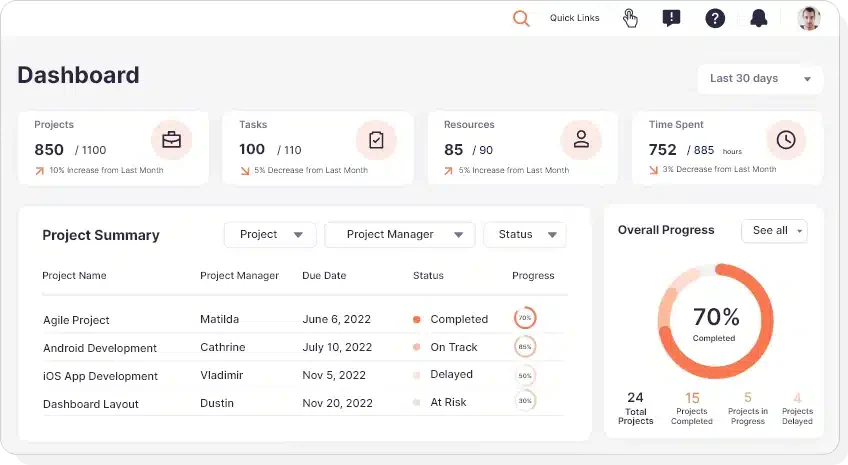
Task: Select the Android Development project name
Action: click(x=100, y=348)
